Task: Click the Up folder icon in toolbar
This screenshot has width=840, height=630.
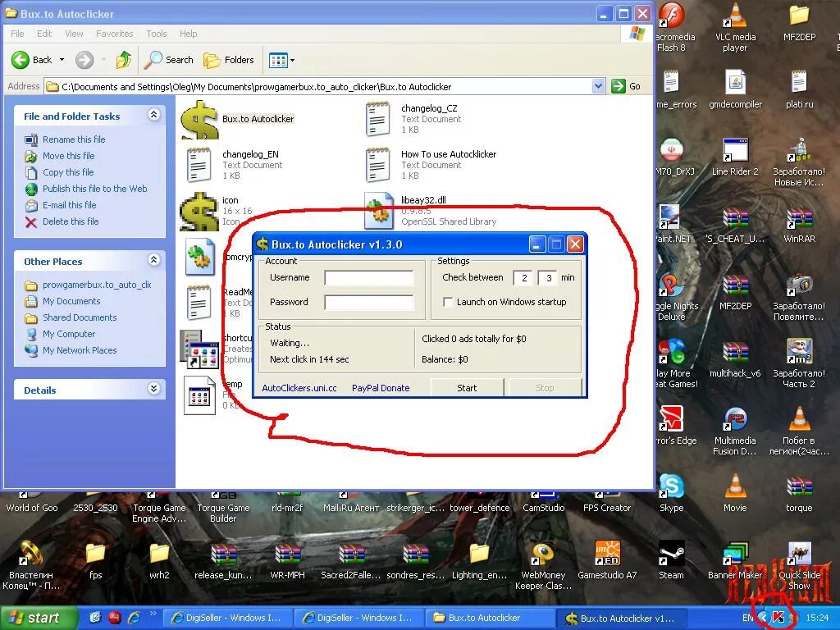Action: coord(124,60)
